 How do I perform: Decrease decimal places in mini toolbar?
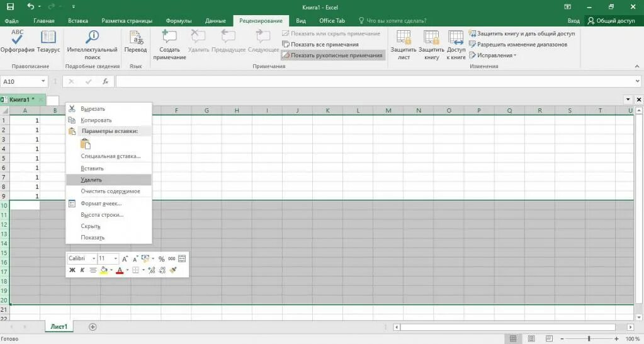coord(162,270)
